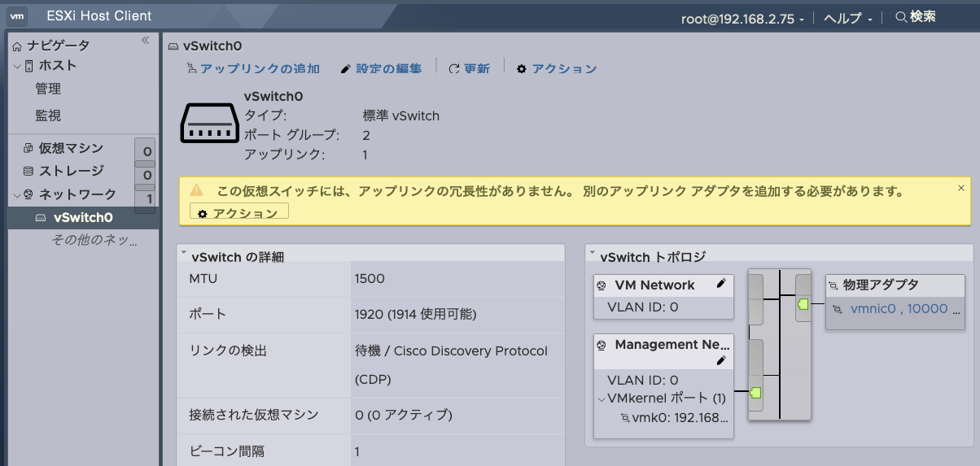The width and height of the screenshot is (980, 466).
Task: Click the Navigator home icon
Action: [17, 46]
